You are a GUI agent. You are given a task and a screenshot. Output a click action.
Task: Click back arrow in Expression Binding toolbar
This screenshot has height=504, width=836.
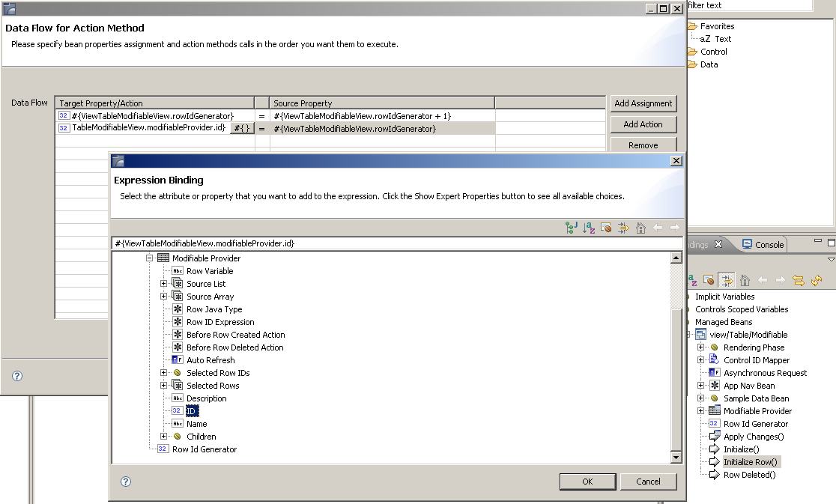coord(658,228)
